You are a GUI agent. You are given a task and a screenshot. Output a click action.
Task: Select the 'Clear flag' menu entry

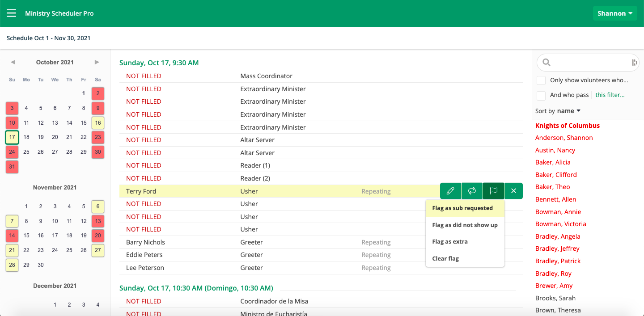445,259
